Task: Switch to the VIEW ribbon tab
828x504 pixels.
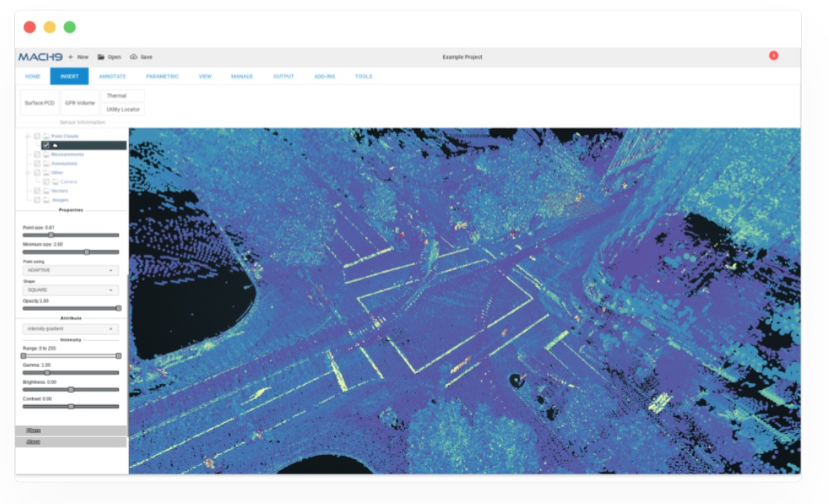Action: (205, 77)
